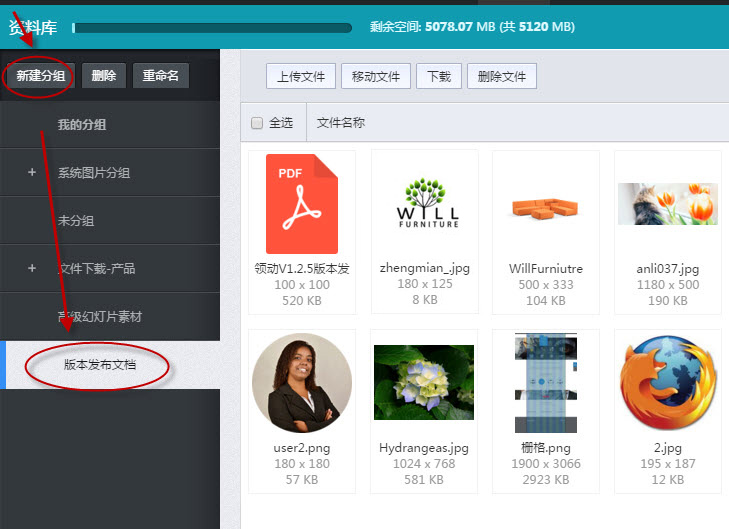The image size is (729, 529).
Task: Click the 移动文件 button
Action: pos(375,76)
